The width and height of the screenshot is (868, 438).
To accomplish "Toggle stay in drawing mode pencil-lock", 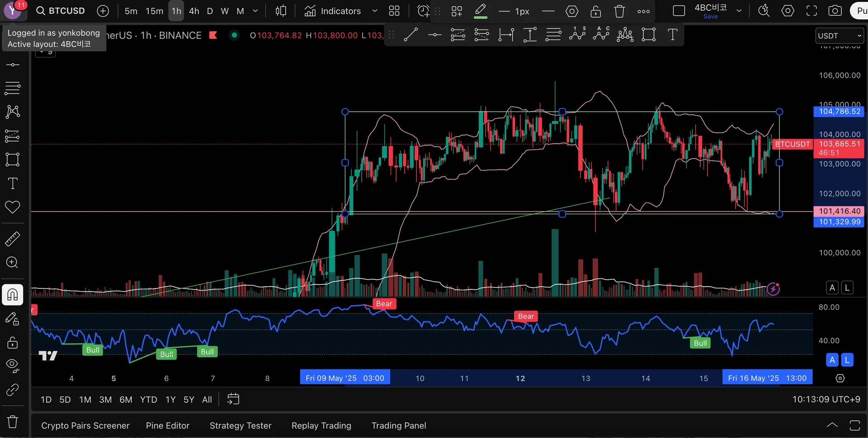I will 13,319.
